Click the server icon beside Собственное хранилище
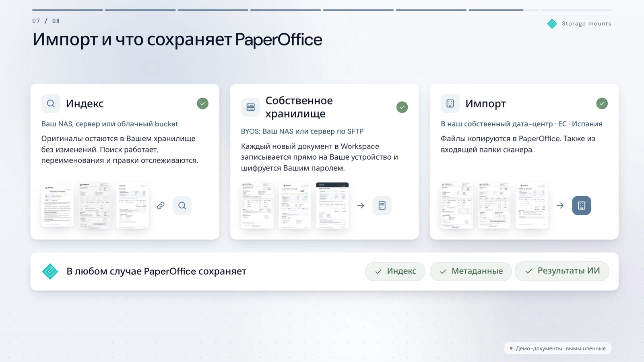This screenshot has height=362, width=644. [x=250, y=107]
